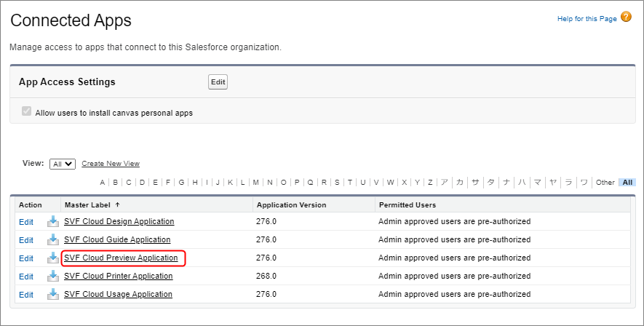Click install icon for SVF Cloud Guide Application
The width and height of the screenshot is (644, 326).
[x=53, y=240]
